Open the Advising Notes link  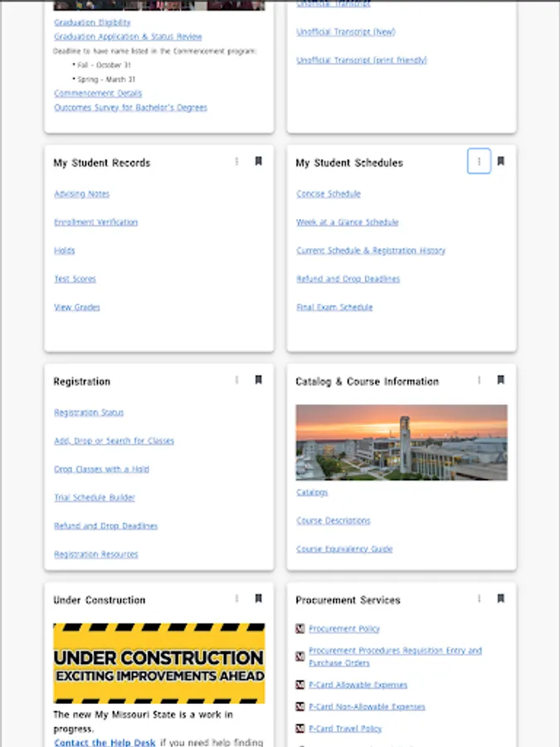coord(82,194)
